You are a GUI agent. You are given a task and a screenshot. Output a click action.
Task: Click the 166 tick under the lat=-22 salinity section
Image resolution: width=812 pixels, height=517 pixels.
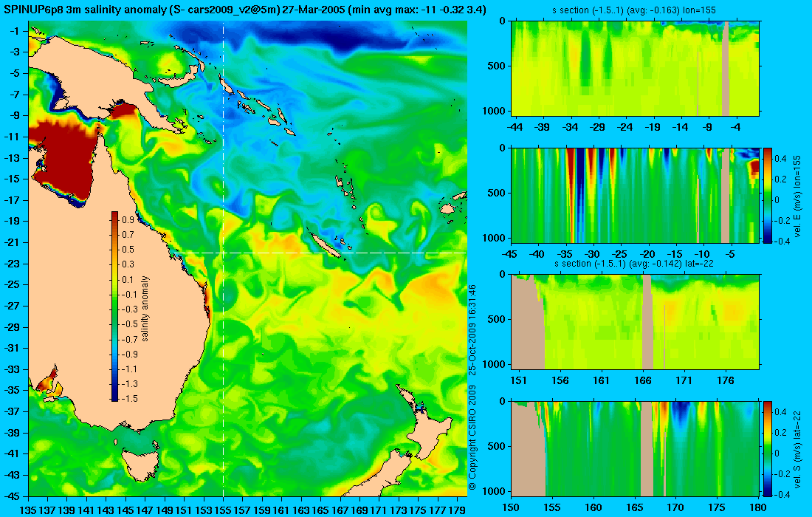click(x=643, y=380)
